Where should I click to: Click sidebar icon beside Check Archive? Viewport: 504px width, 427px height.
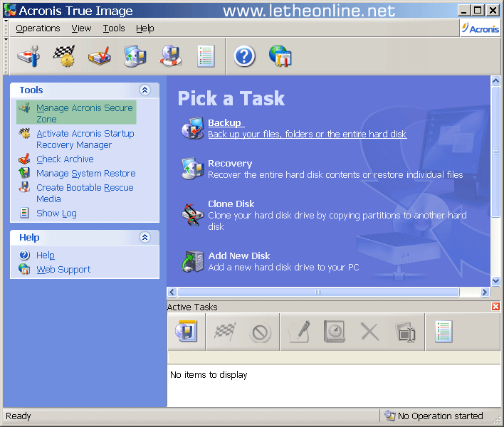[x=24, y=159]
